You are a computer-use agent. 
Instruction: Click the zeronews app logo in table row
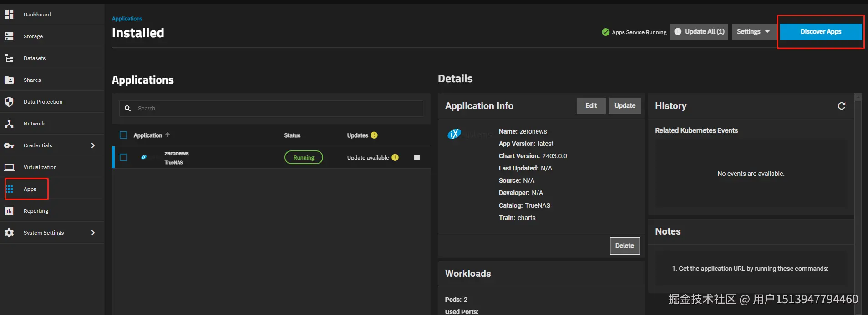pyautogui.click(x=144, y=157)
